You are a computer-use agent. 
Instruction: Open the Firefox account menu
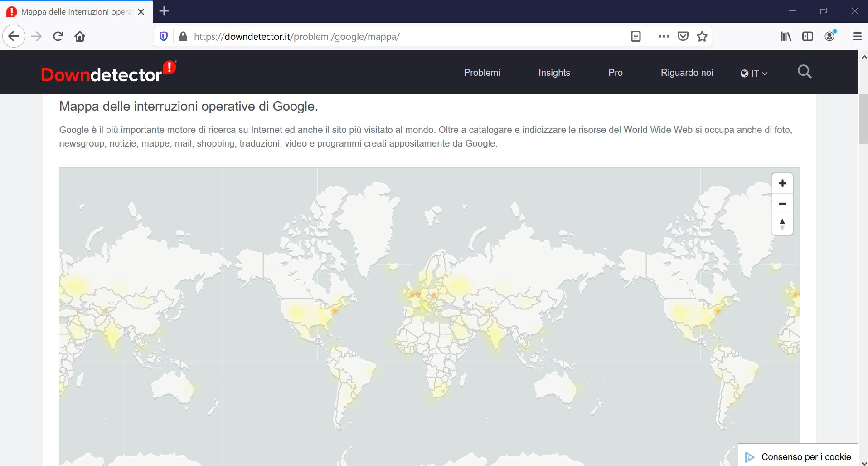(830, 36)
